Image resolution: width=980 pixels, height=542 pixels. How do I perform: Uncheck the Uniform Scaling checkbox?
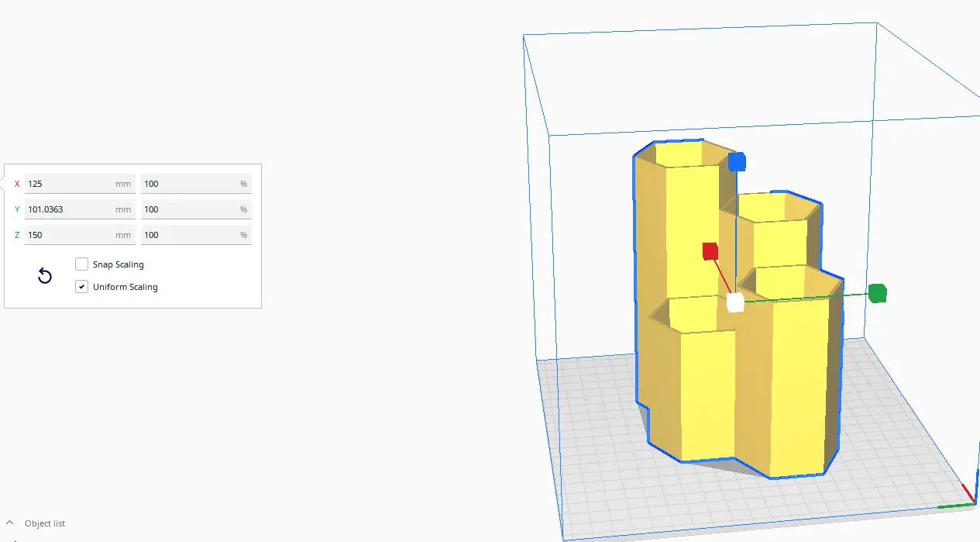81,287
